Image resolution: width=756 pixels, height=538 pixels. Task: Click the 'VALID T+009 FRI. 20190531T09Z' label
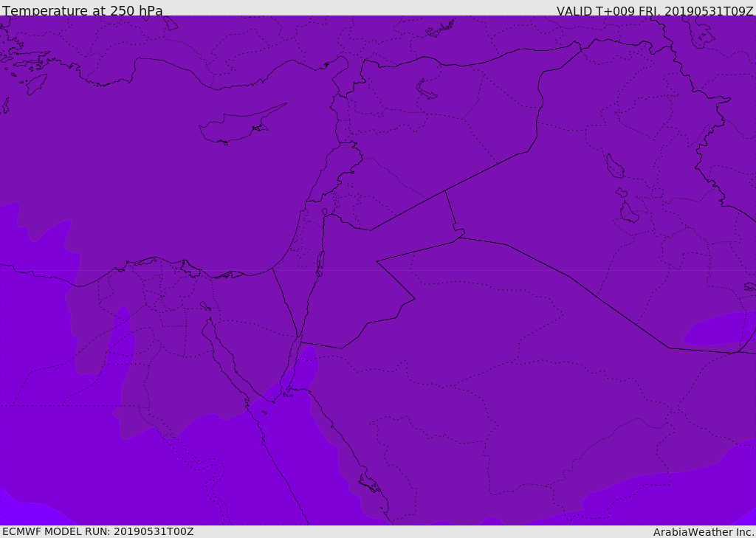click(655, 10)
